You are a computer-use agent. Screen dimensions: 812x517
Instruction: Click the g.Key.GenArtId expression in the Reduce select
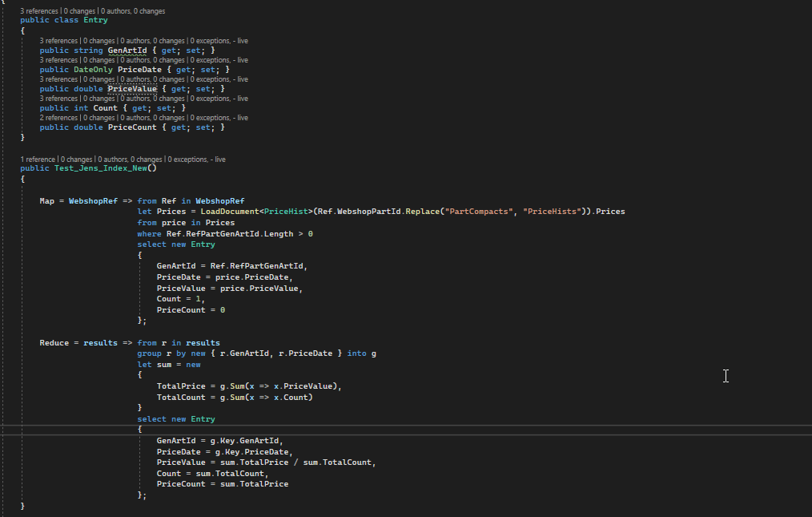coord(244,440)
